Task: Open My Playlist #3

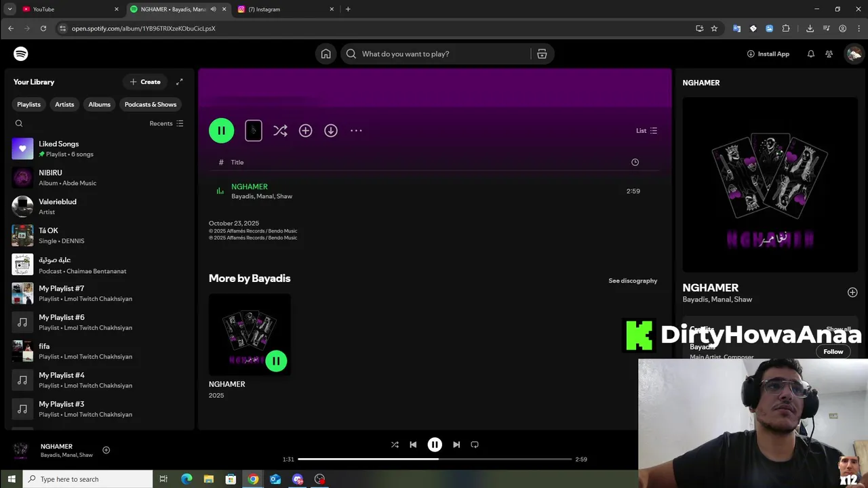Action: pos(98,409)
